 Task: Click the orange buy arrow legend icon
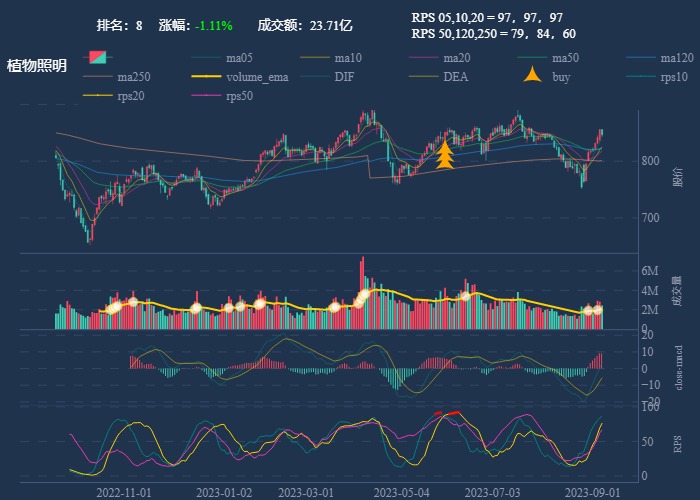(534, 76)
